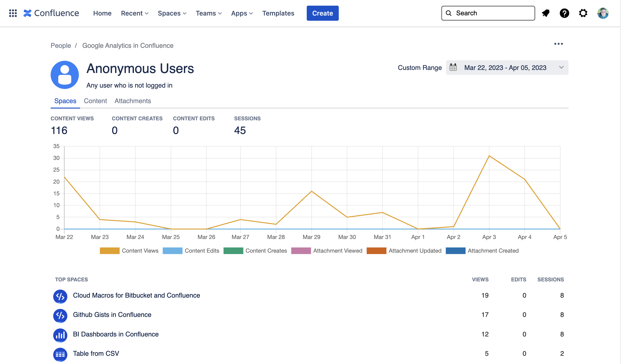Open Github Gists in Confluence space link
Screen dimensions: 621x364
point(112,315)
